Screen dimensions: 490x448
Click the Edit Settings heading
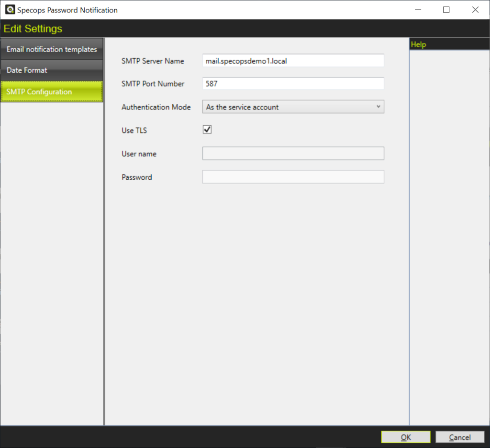tap(33, 29)
